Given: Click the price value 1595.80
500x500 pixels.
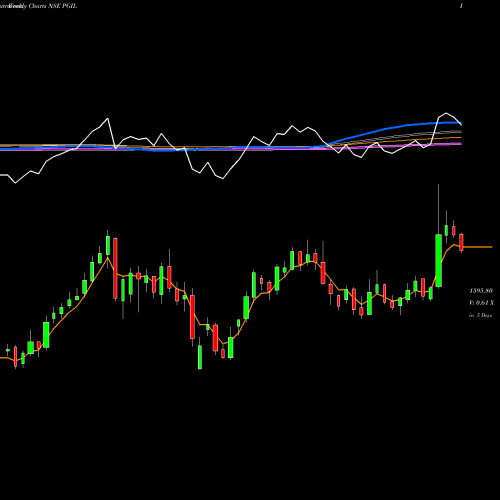Looking at the screenshot, I should 481,291.
